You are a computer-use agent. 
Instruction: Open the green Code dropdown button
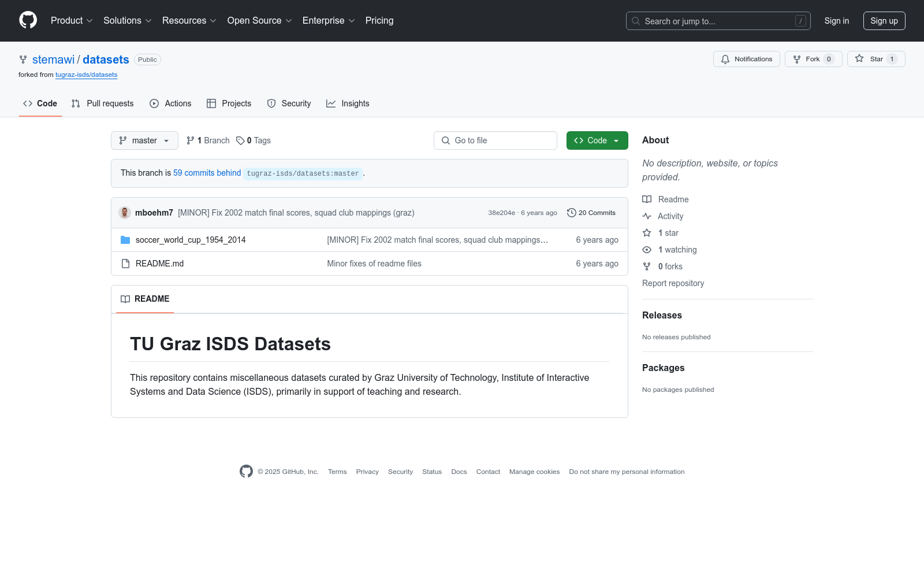[597, 140]
